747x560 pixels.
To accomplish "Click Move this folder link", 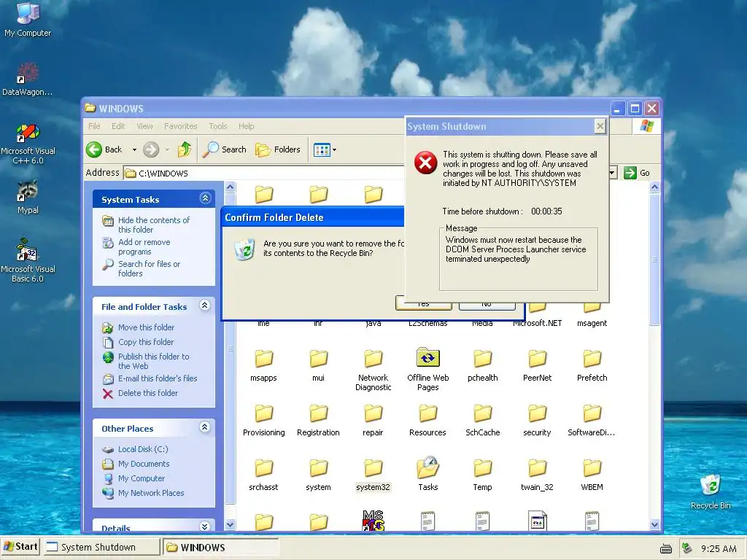I will [146, 327].
